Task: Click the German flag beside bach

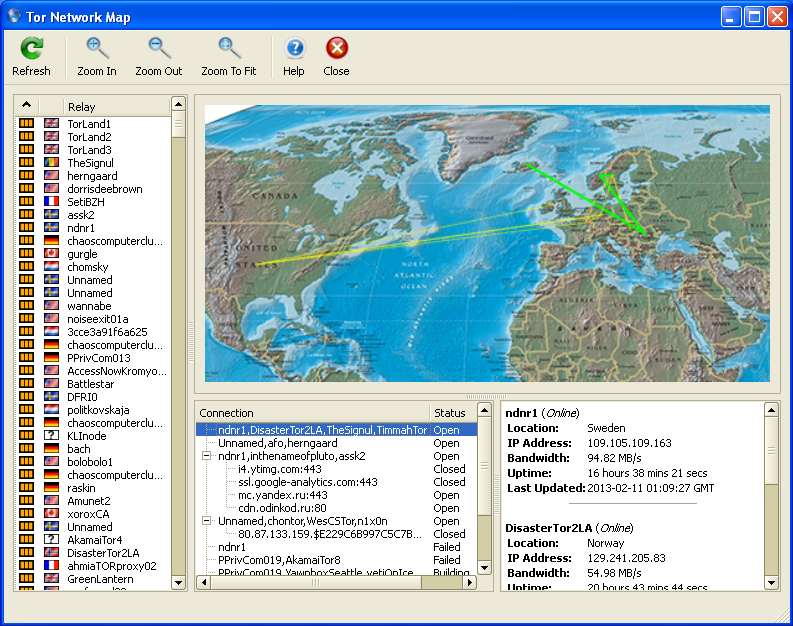Action: tap(51, 449)
